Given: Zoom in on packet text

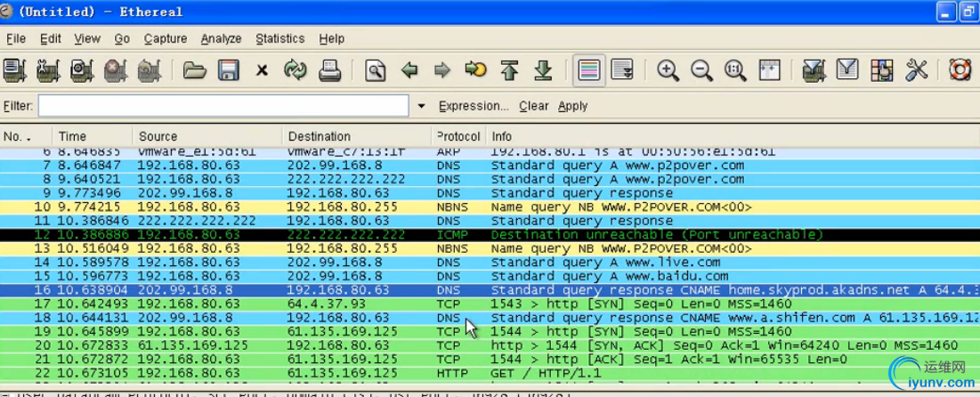Looking at the screenshot, I should click(x=668, y=70).
